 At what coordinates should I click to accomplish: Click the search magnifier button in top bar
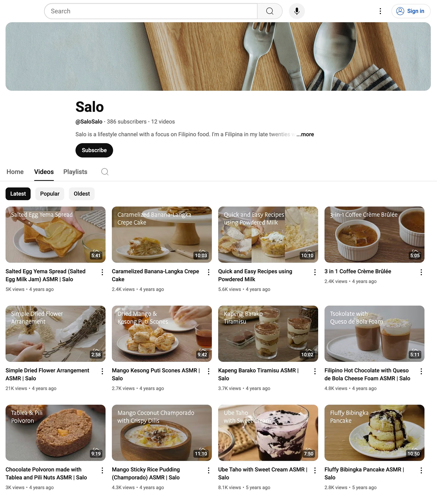270,11
